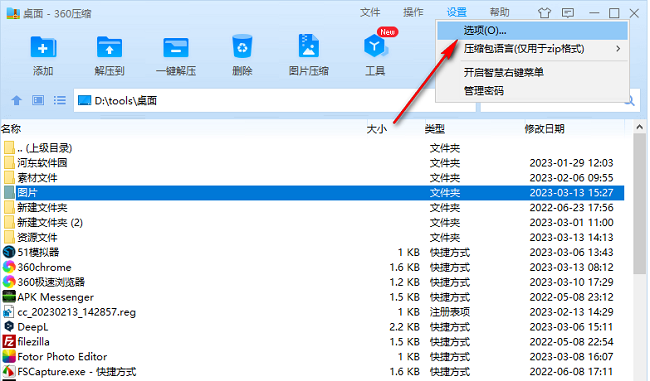Screen dimensions: 650x381
Task: Click the scrollbar up arrow in file list
Action: (x=640, y=128)
